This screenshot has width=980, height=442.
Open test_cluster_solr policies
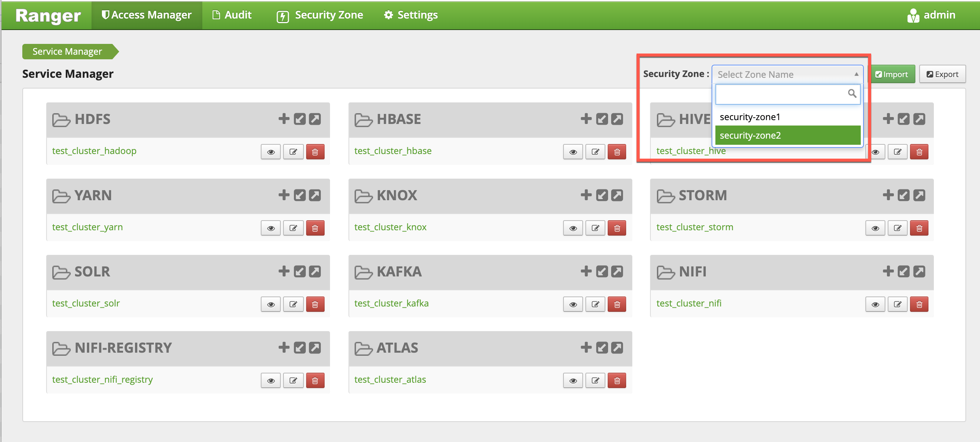86,303
